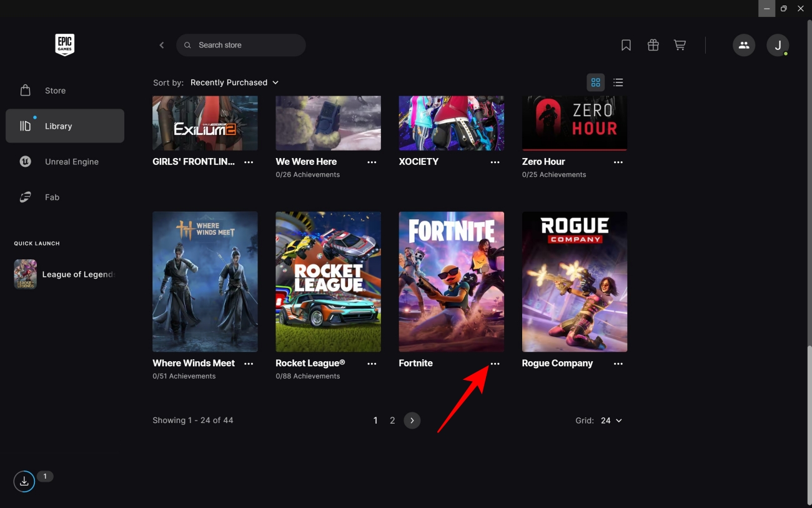Open Where Winds Meet three-dot options menu
Viewport: 812px width, 508px height.
(x=249, y=364)
